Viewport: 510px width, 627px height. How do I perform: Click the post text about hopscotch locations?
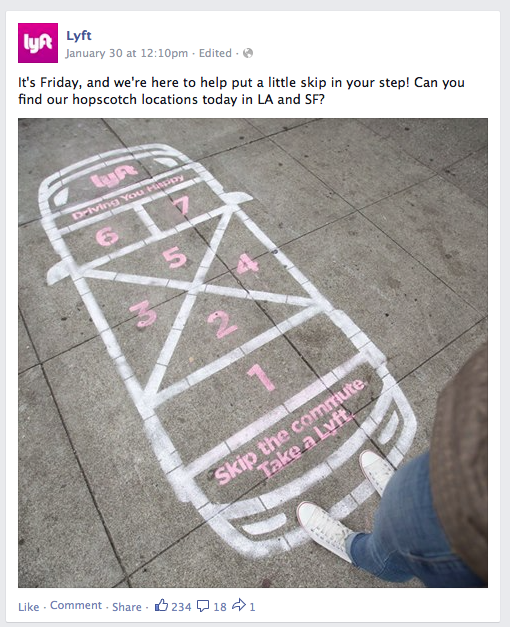pos(241,91)
